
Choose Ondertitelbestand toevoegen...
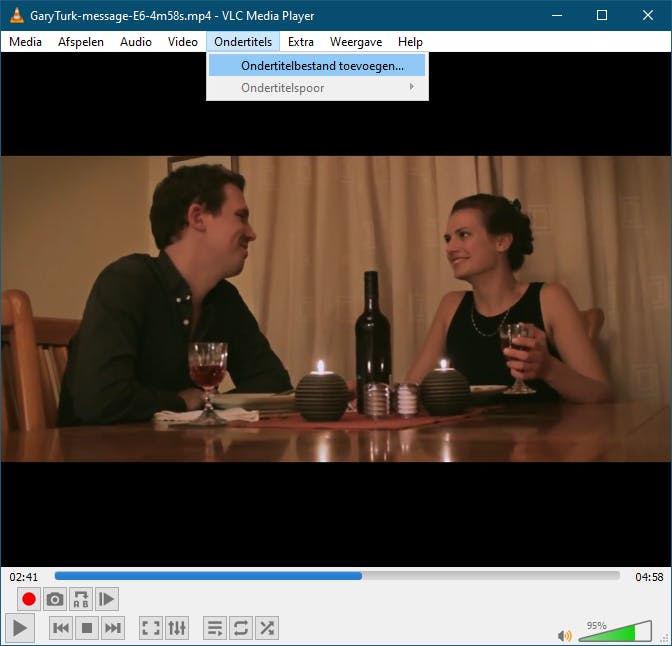pyautogui.click(x=317, y=66)
